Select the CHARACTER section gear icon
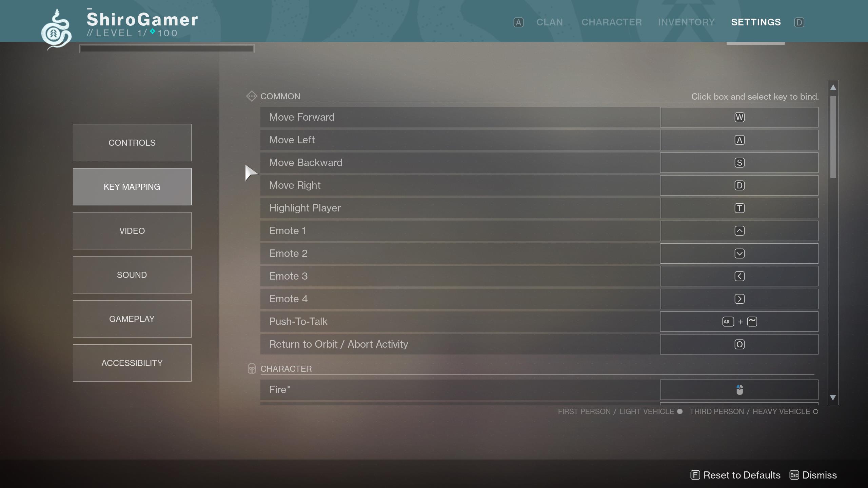868x488 pixels. 251,368
